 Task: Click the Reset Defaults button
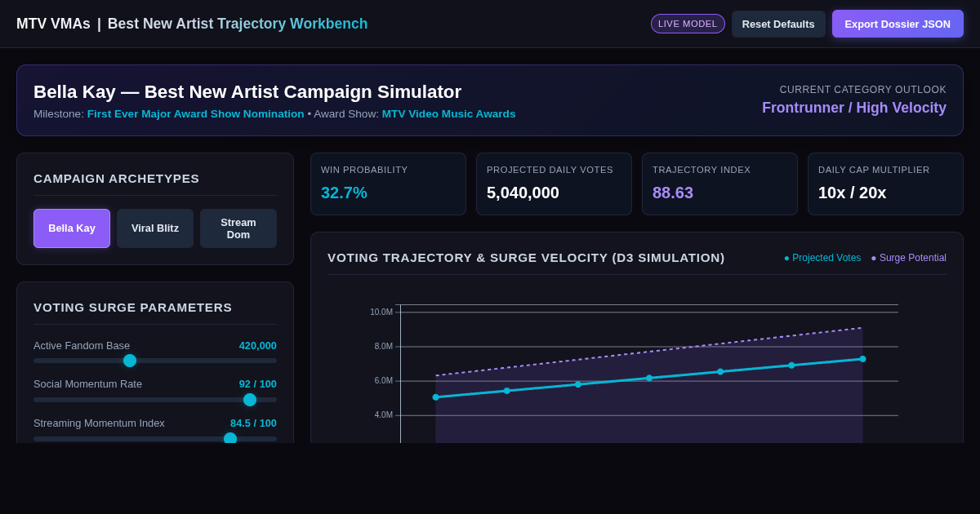coord(778,24)
